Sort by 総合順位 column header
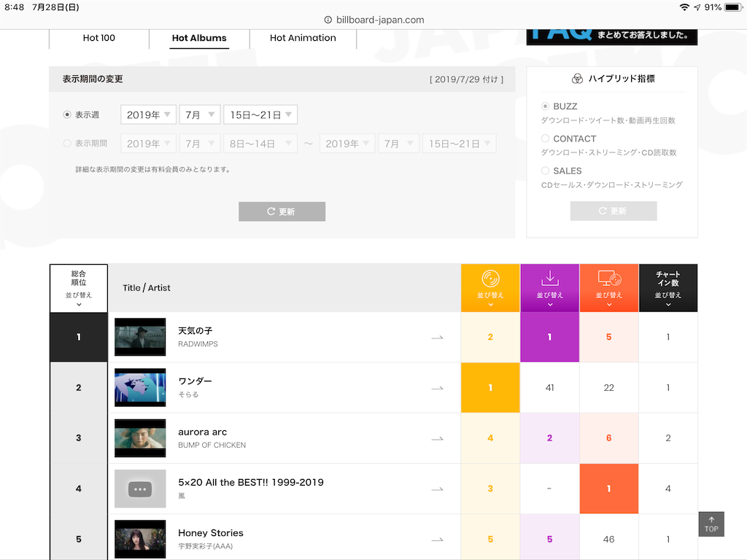This screenshot has width=747, height=560. [x=79, y=288]
